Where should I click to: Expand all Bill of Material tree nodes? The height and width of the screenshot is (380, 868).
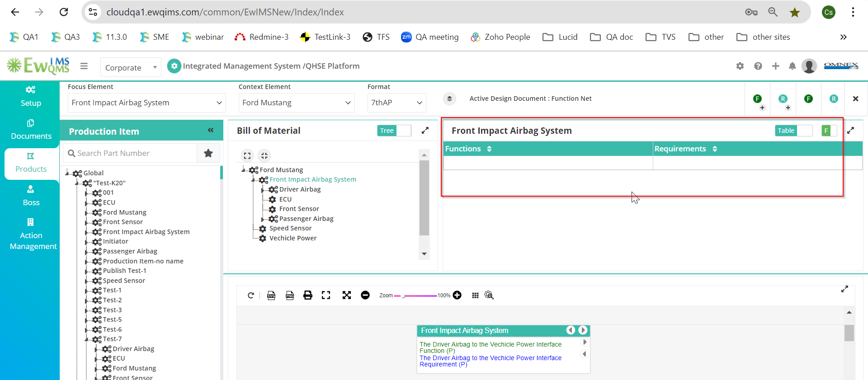point(247,155)
